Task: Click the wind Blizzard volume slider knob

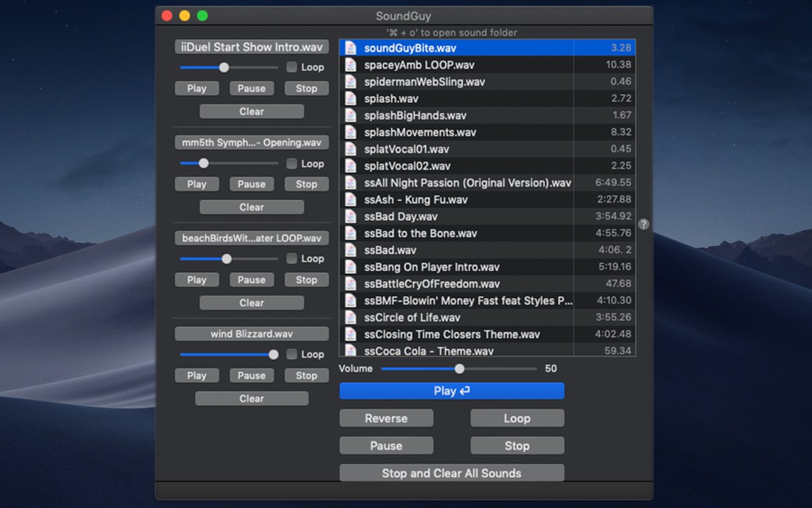Action: [273, 354]
